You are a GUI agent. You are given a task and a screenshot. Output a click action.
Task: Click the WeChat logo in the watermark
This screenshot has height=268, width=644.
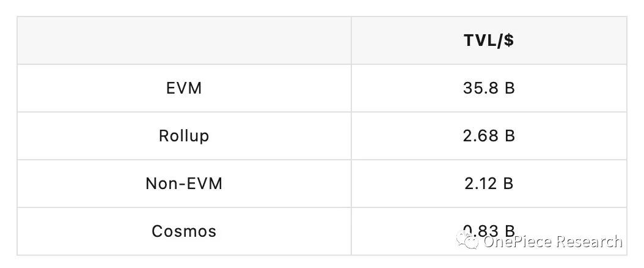468,241
